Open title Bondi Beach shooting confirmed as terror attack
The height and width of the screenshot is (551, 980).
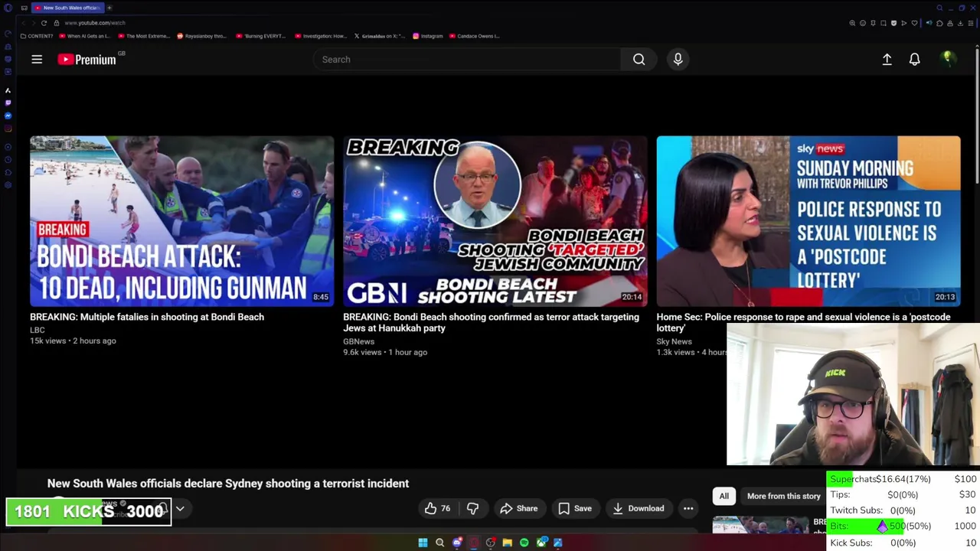tap(491, 322)
